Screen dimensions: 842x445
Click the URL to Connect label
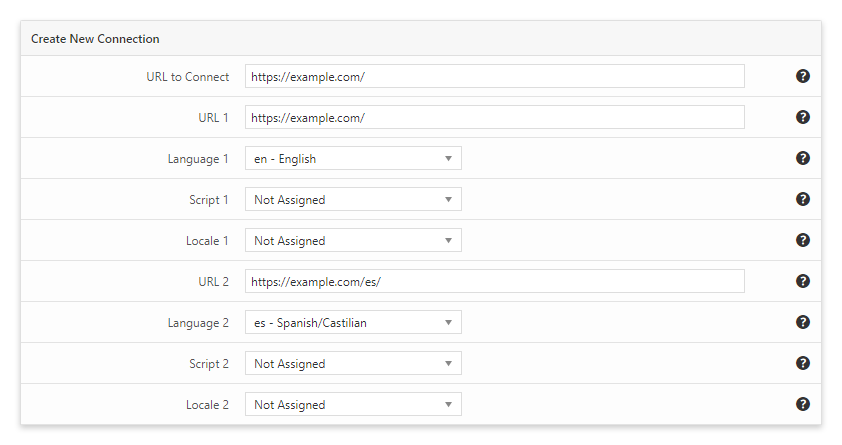[187, 77]
